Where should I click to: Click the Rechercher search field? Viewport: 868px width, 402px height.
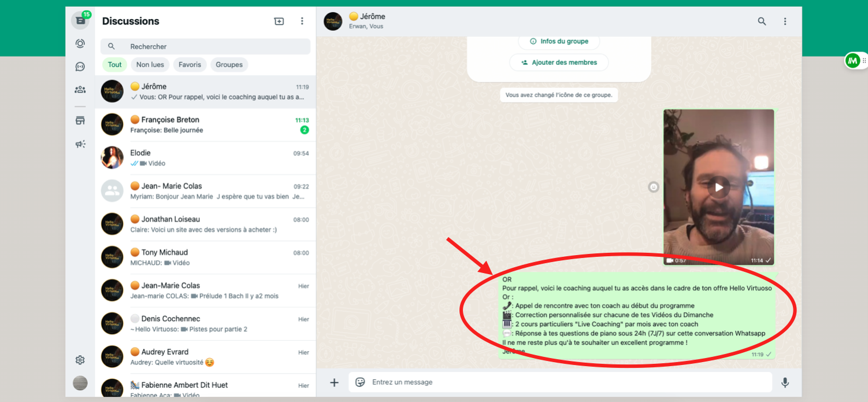[x=205, y=46]
